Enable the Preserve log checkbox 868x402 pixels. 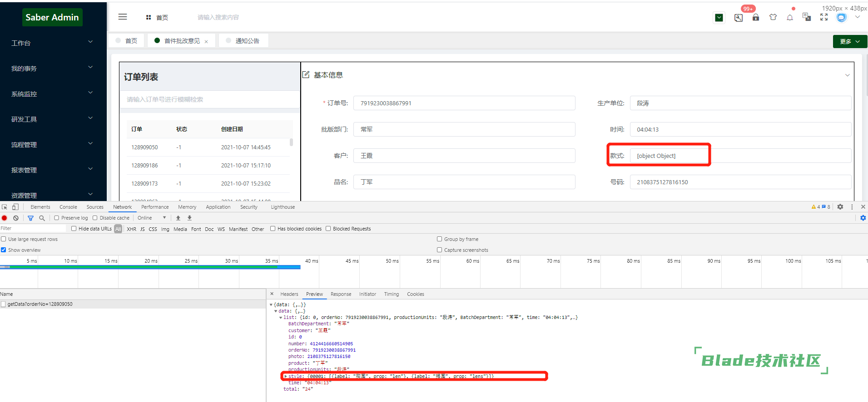pyautogui.click(x=57, y=218)
